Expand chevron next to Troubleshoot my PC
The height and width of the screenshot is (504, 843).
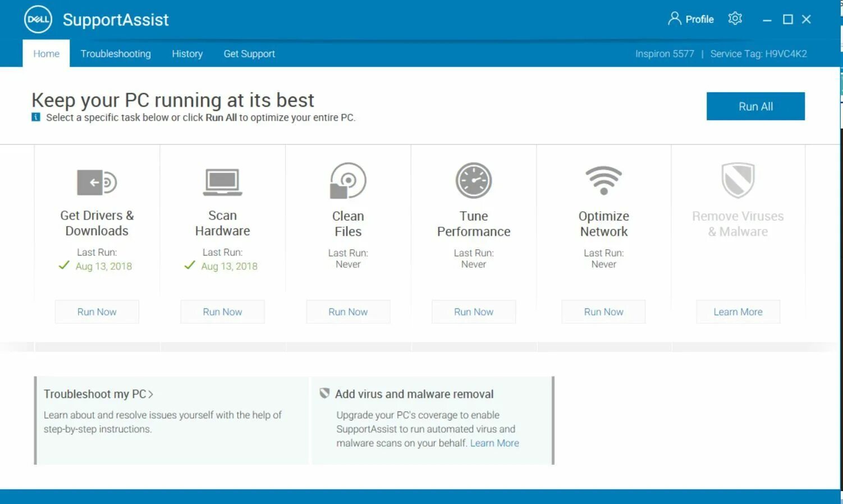click(150, 395)
